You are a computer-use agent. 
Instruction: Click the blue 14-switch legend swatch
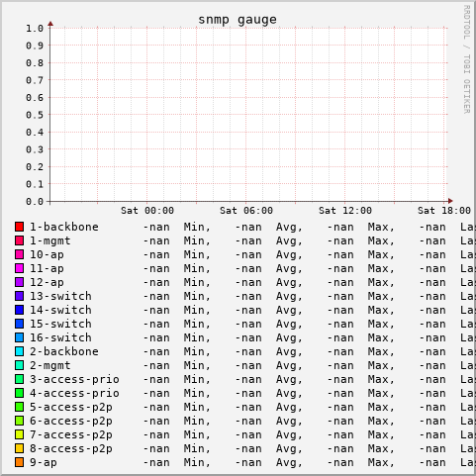point(19,310)
